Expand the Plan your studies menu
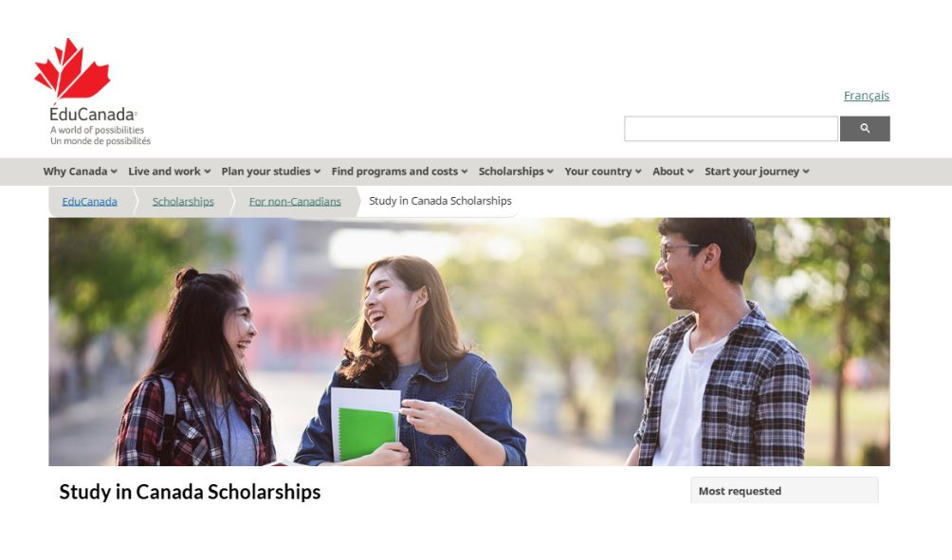This screenshot has width=952, height=560. click(271, 172)
